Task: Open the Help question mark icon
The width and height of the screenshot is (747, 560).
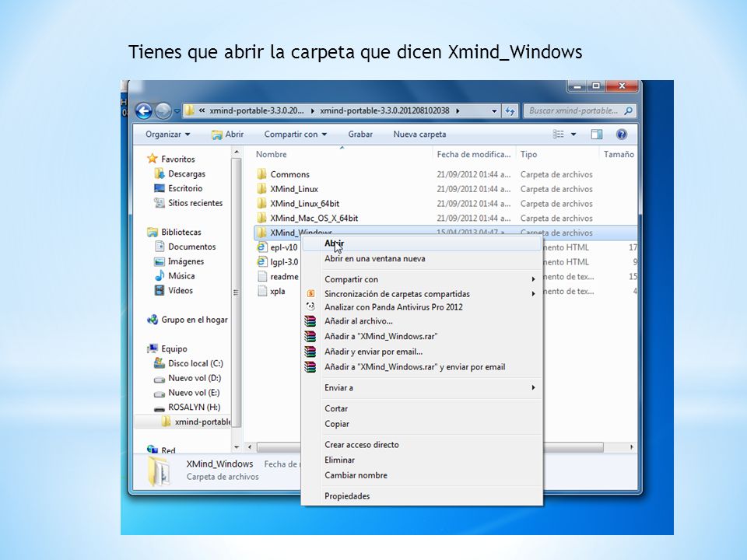Action: [621, 135]
